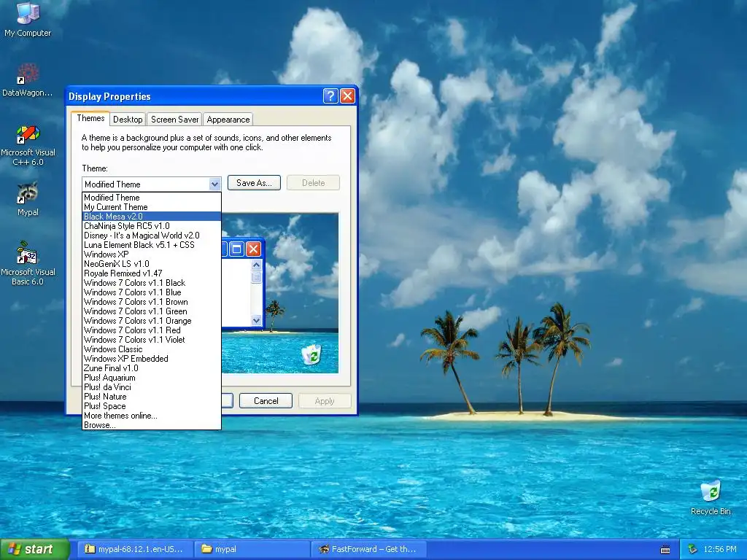Select ChaNinja Style RC5 v1.0 theme
This screenshot has width=747, height=560.
click(152, 226)
